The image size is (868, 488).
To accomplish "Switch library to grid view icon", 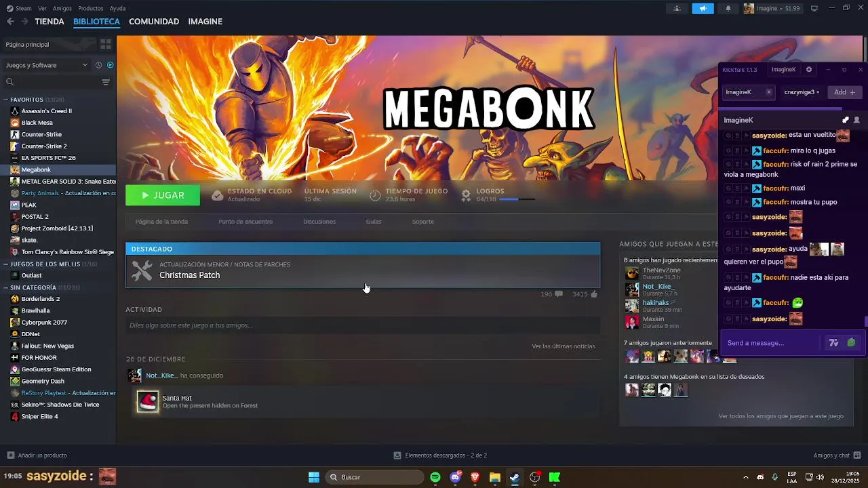I will click(x=106, y=44).
